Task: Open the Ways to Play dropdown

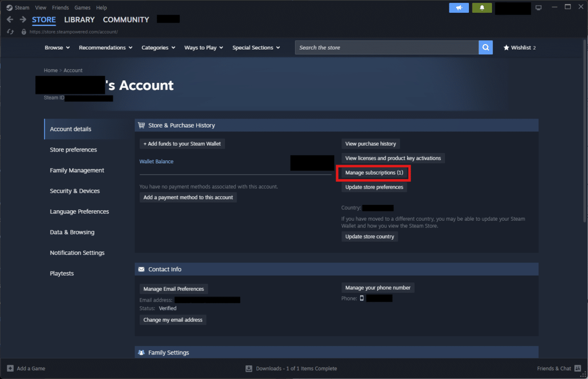Action: [x=204, y=48]
